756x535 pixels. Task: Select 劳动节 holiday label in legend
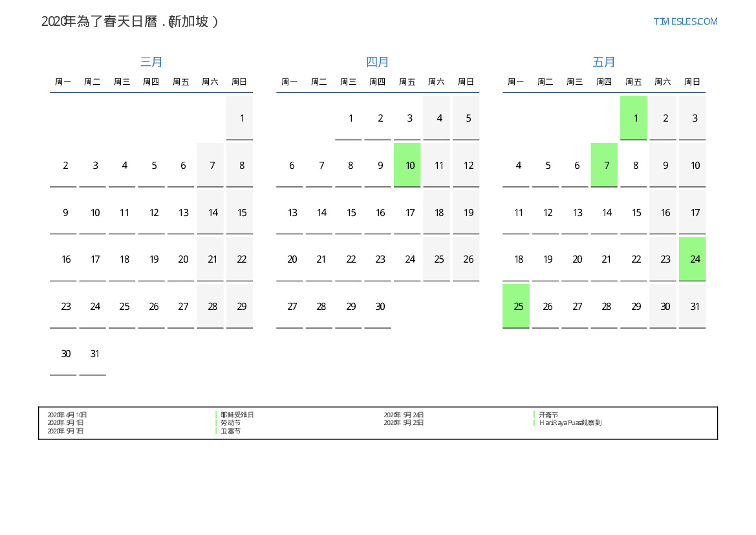point(230,422)
